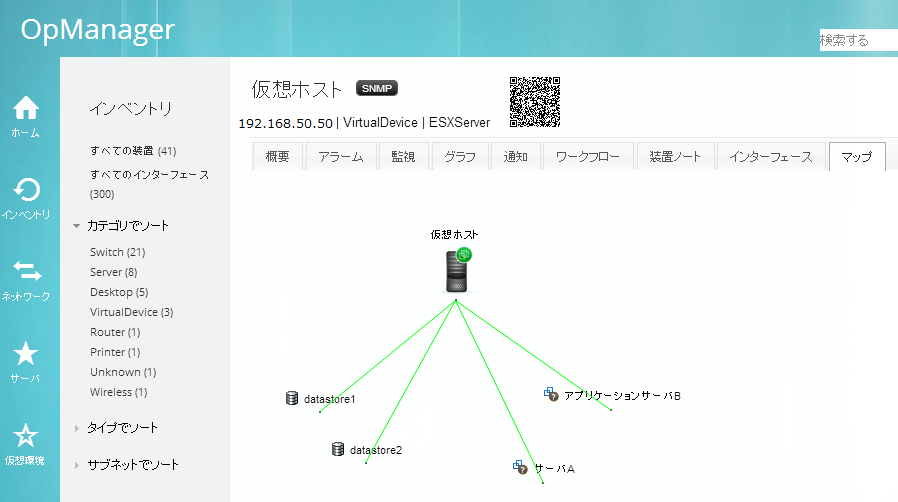Open the Inventory refresh-arrow icon

point(26,189)
